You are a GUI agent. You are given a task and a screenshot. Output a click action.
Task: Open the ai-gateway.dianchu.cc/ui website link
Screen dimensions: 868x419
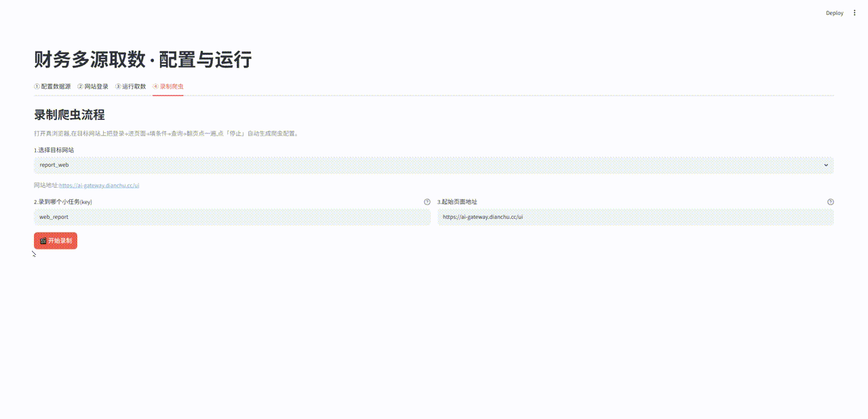tap(99, 185)
